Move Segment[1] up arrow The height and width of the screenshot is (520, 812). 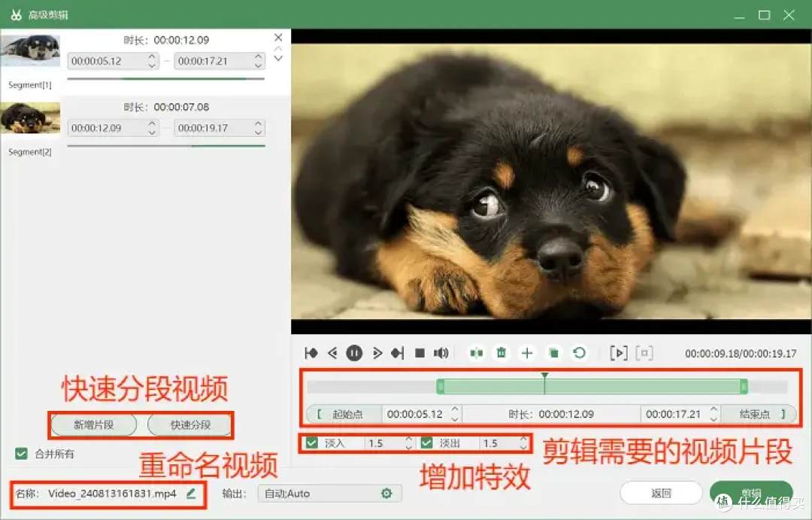pyautogui.click(x=278, y=49)
